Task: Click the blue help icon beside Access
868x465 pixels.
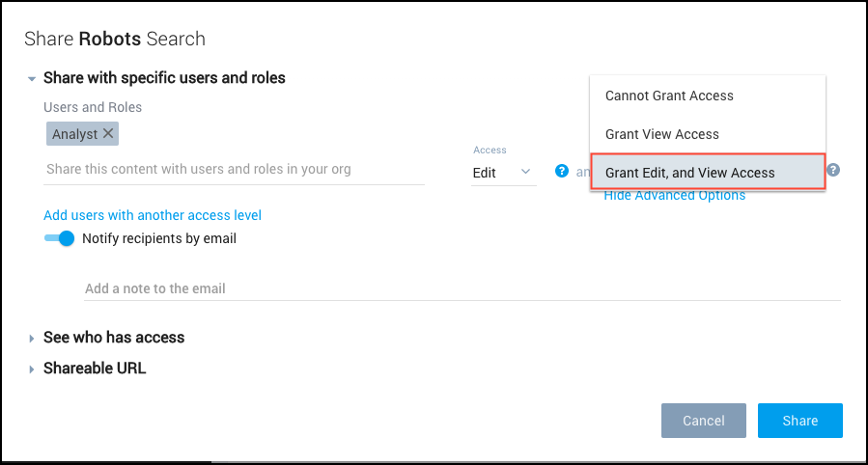Action: pos(561,172)
